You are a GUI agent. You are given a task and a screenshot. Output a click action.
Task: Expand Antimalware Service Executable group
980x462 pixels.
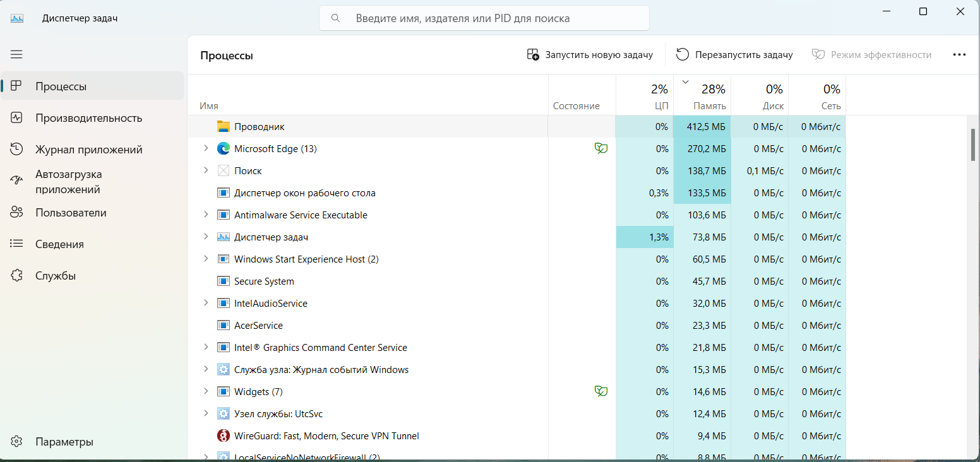[x=205, y=215]
